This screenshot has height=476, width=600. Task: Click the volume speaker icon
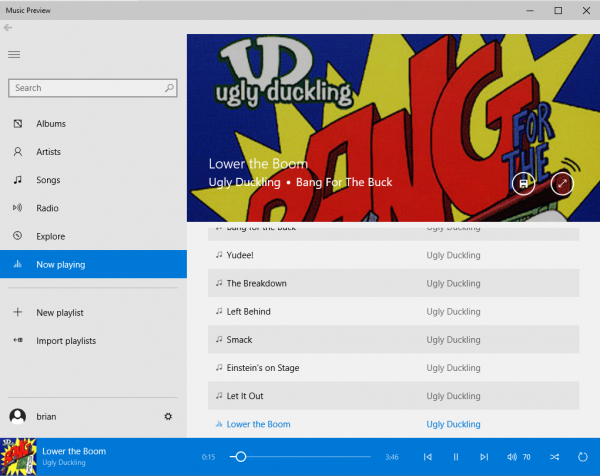pyautogui.click(x=512, y=457)
